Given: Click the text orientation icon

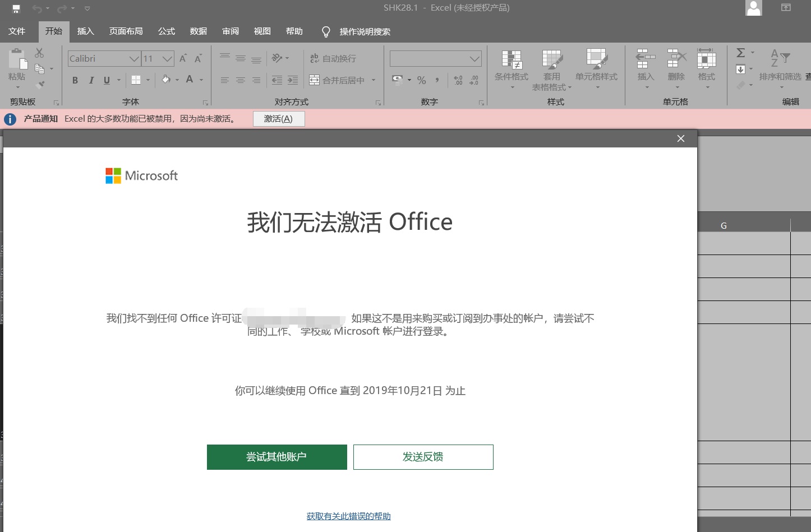Looking at the screenshot, I should tap(277, 58).
